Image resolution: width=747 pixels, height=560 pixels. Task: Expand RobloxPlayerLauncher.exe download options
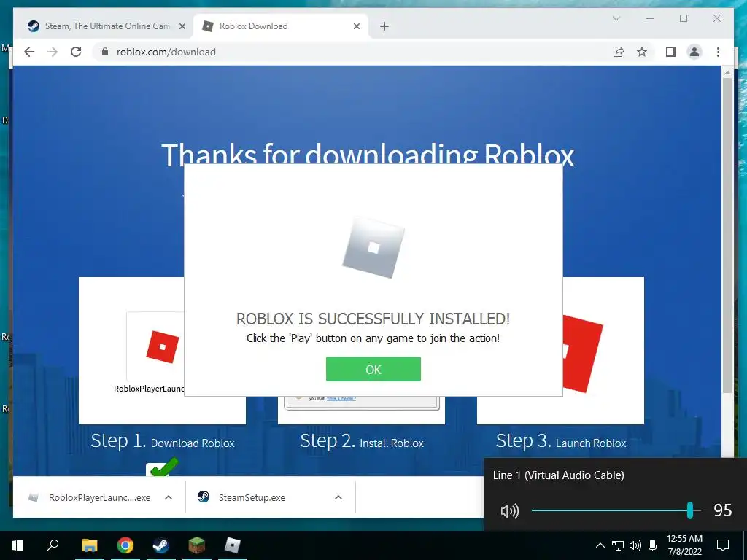(x=169, y=497)
